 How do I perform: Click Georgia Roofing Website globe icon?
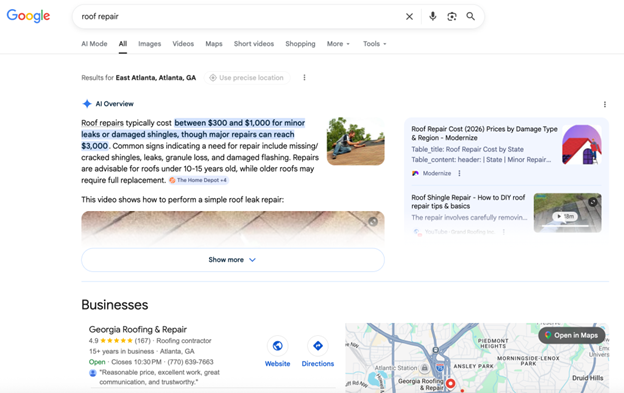click(x=277, y=346)
